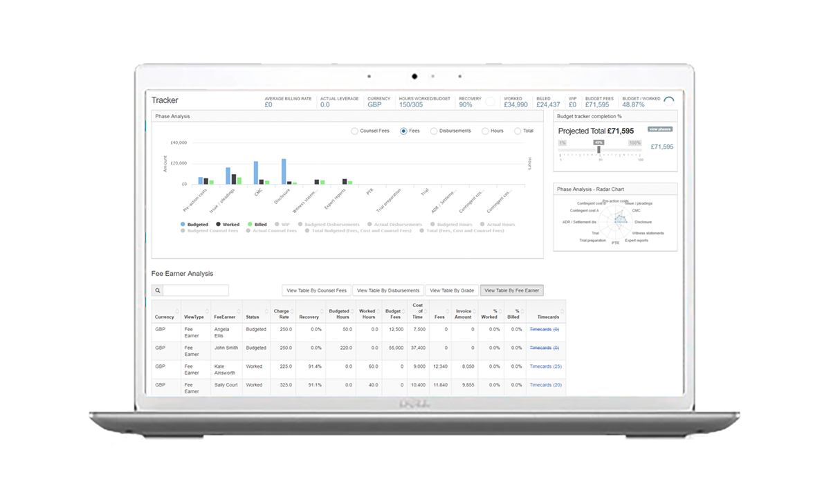The image size is (822, 504).
Task: Open Sally Court's Timecards (20) link
Action: 545,385
